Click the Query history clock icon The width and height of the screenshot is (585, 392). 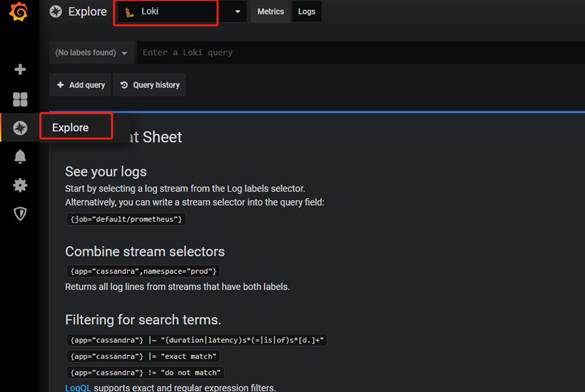click(x=124, y=85)
